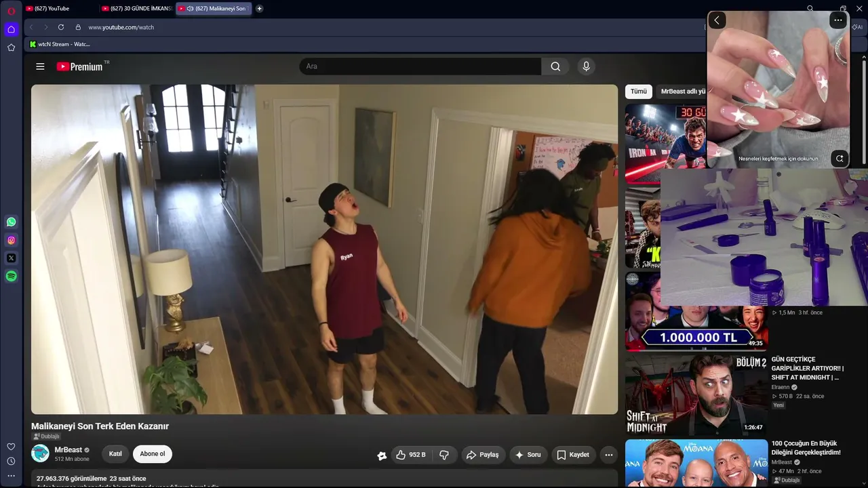Open the "Shift at Midnight" video thumbnail

point(696,394)
